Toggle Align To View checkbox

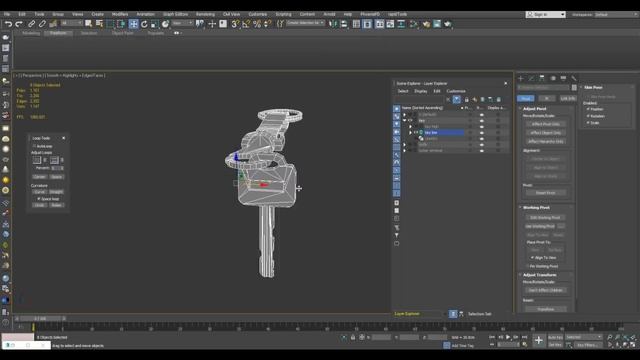pos(532,258)
